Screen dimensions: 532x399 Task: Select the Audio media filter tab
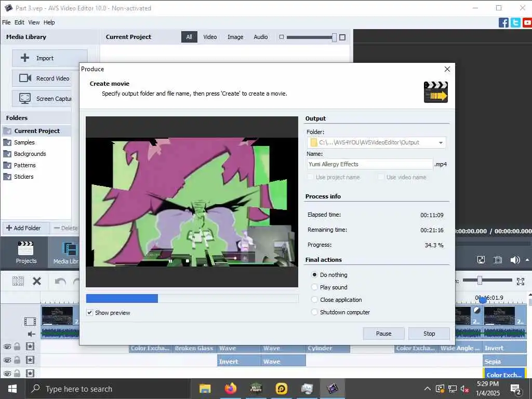[x=261, y=37]
